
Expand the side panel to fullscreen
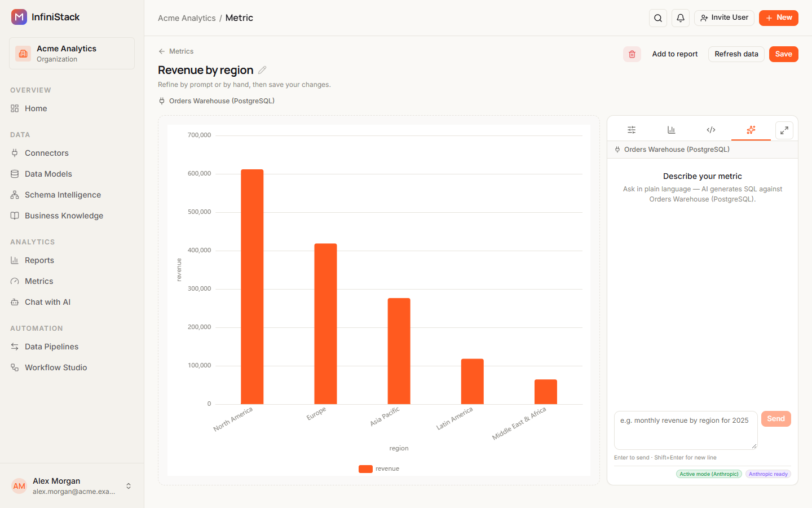coord(784,130)
